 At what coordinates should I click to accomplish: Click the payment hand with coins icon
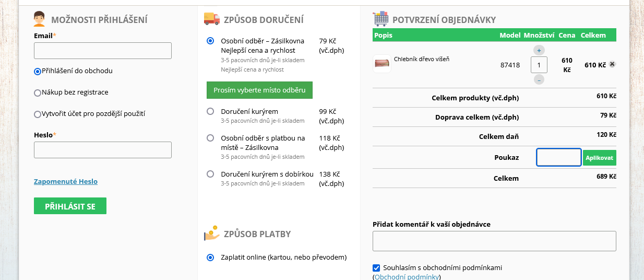coord(211,233)
